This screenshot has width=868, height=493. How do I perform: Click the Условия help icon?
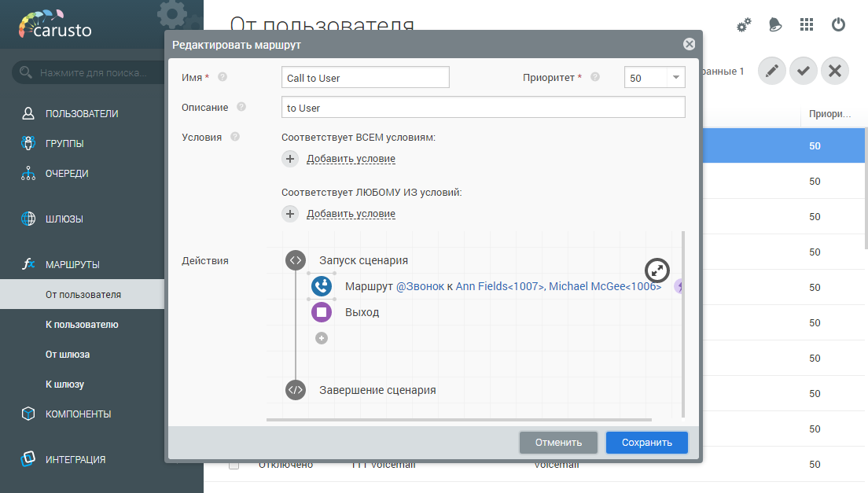click(x=235, y=137)
